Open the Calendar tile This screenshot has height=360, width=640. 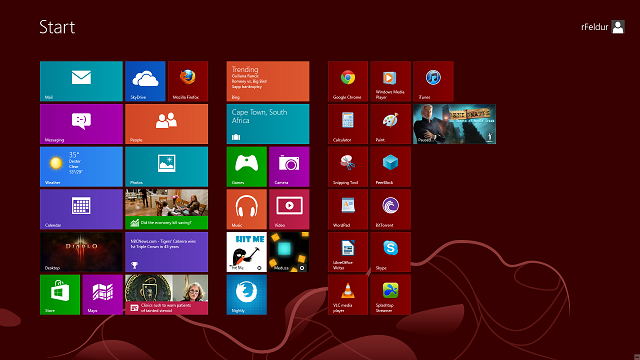pyautogui.click(x=81, y=209)
